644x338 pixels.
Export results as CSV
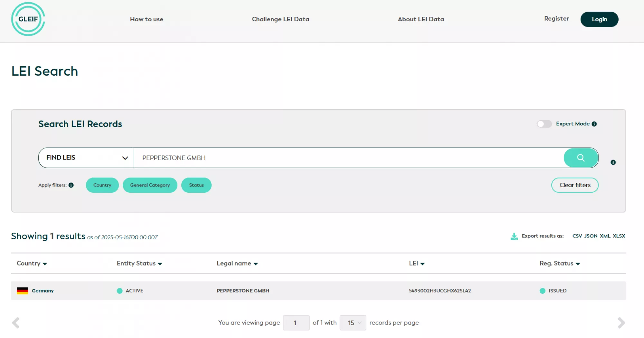point(577,236)
